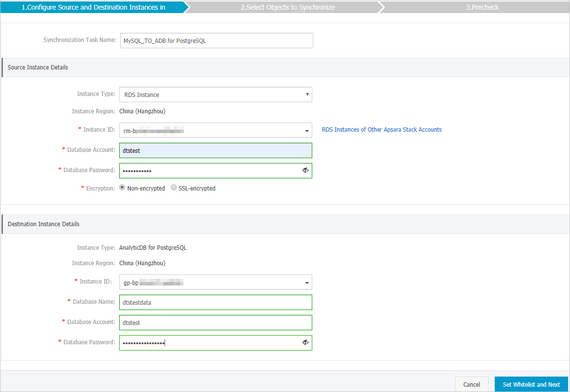Show the destination database password characters
This screenshot has height=392, width=570.
coord(305,342)
